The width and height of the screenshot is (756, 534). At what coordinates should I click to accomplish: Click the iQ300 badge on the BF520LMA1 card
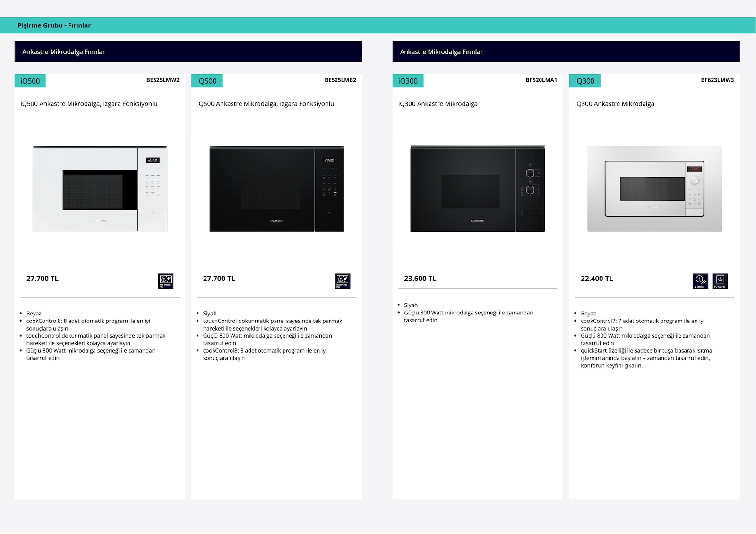[408, 81]
